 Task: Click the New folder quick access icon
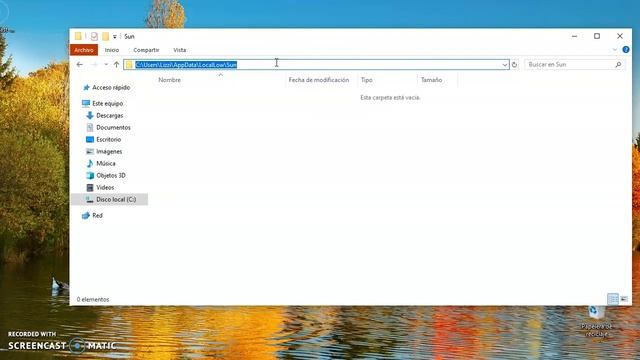point(106,36)
